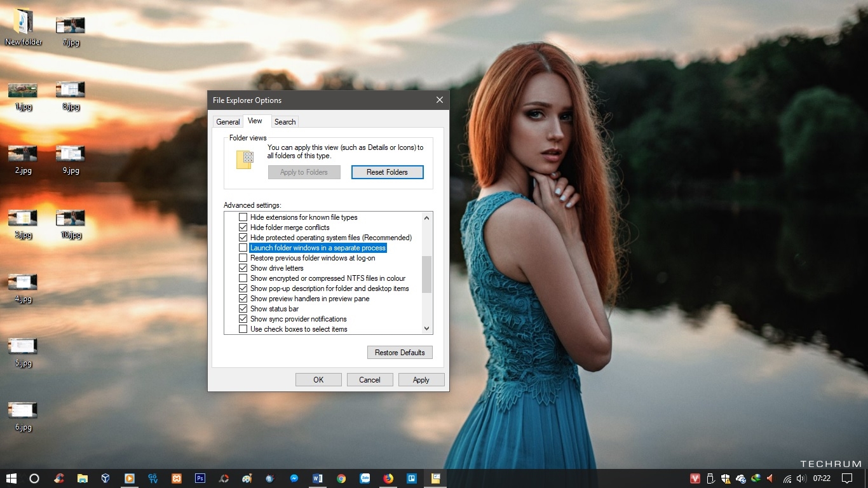Open the New folder desktop icon
The width and height of the screenshot is (868, 488).
pos(24,27)
